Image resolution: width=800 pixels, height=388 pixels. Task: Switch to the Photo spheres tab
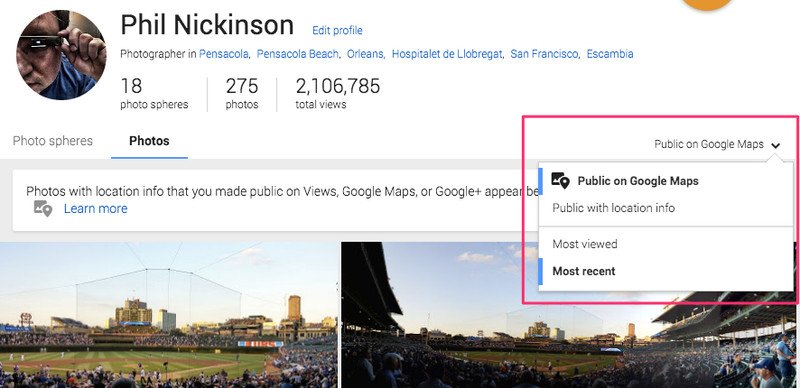pos(53,141)
